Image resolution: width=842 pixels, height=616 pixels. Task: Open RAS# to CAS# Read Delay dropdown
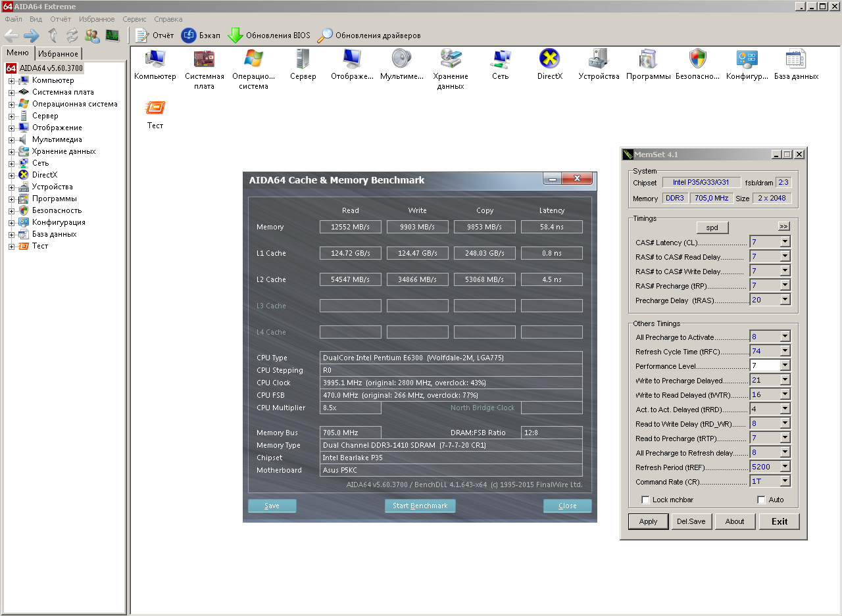pos(785,256)
